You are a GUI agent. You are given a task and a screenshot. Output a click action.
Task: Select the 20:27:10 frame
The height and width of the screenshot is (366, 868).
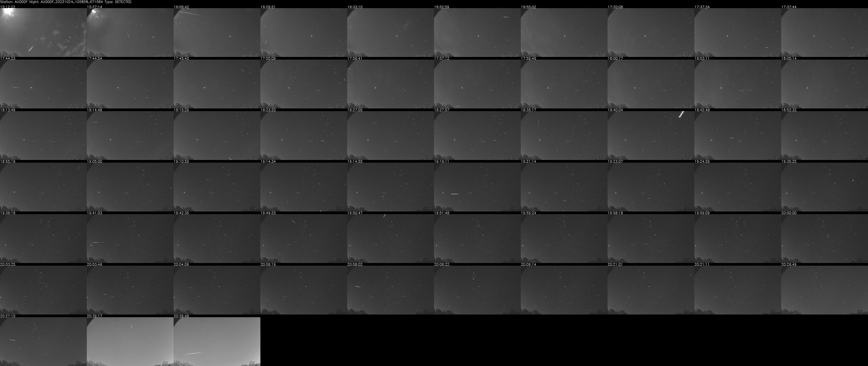point(43,341)
